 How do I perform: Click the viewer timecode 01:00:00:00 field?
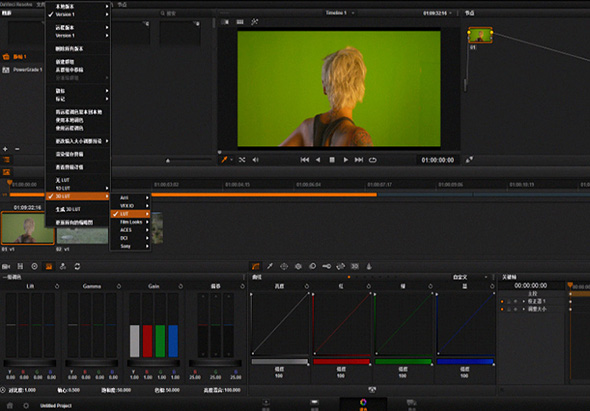coord(438,160)
